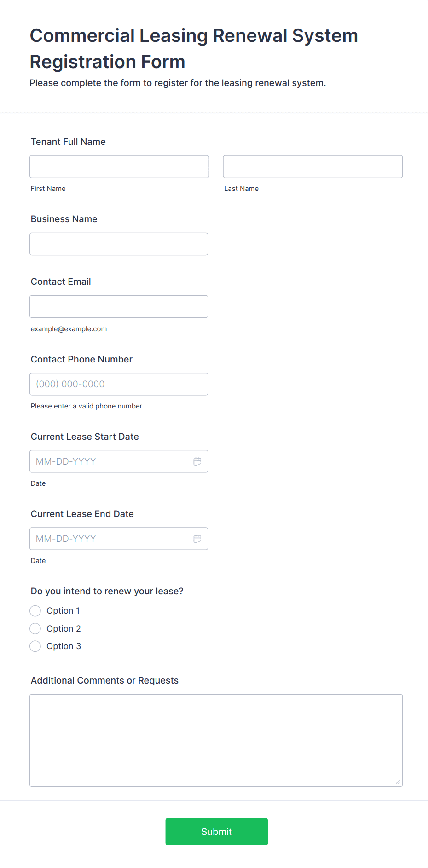
Task: Click the Option 2 label text
Action: click(x=64, y=628)
